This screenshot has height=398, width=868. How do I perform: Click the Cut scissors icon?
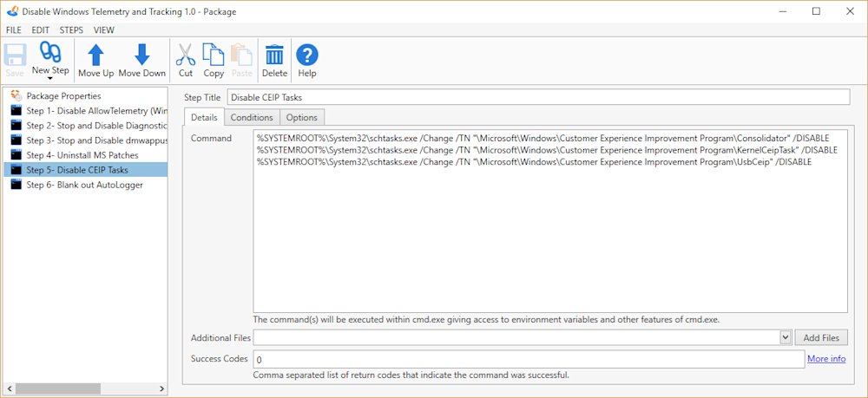(186, 55)
